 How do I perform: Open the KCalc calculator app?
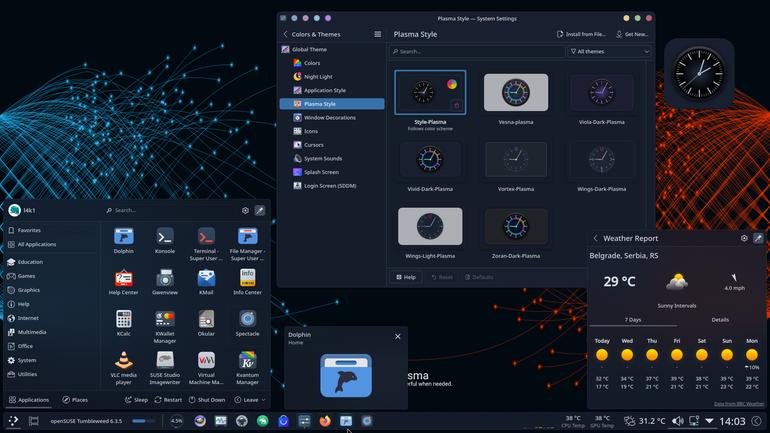point(123,323)
